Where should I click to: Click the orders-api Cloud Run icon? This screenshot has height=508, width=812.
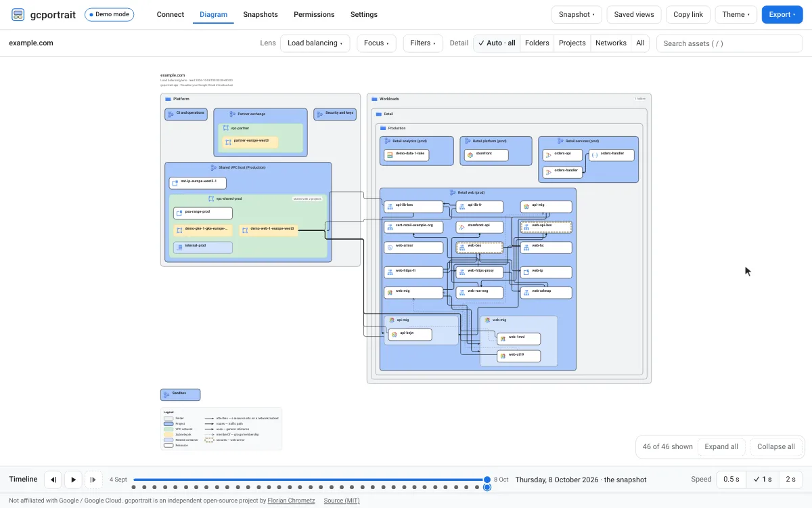pos(549,154)
